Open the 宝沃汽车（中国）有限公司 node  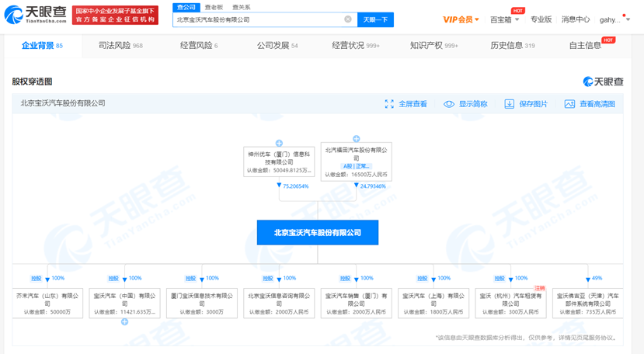(x=124, y=303)
